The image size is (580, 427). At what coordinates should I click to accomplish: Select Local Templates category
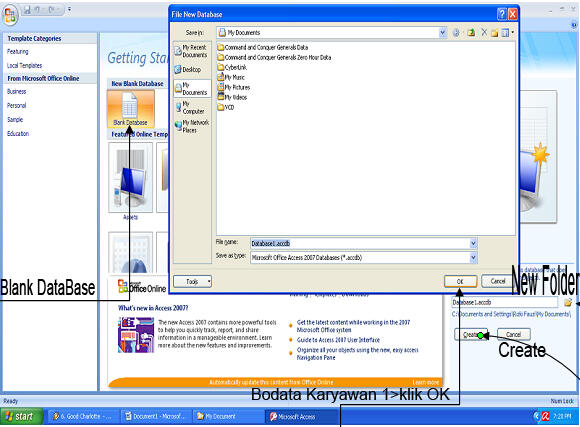coord(24,65)
